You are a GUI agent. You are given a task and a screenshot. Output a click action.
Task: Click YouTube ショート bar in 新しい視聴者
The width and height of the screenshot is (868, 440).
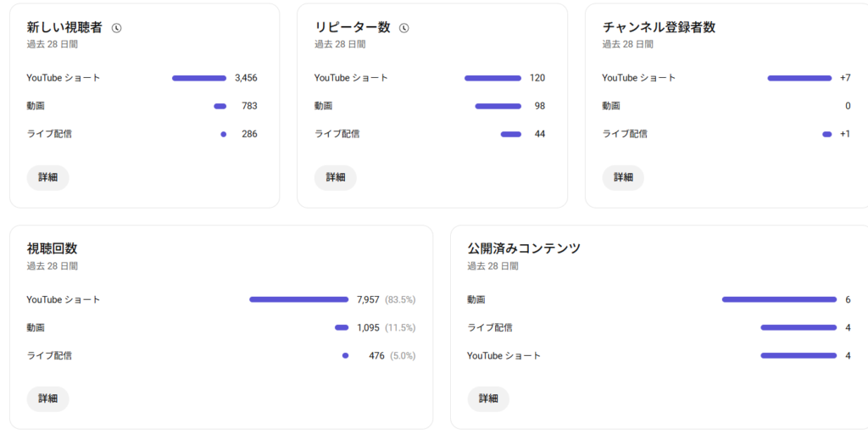coord(199,78)
